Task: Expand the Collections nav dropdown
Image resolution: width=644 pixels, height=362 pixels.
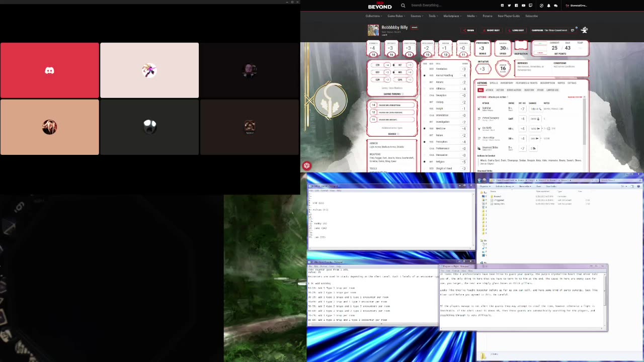Action: 374,16
